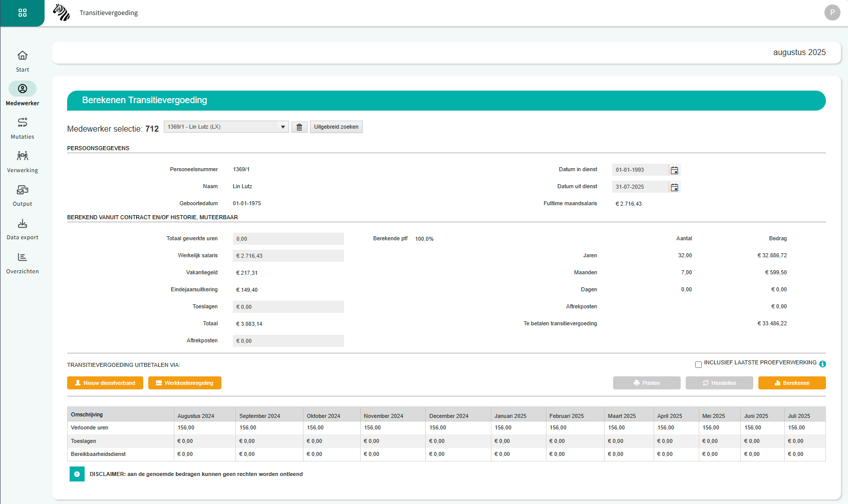The width and height of the screenshot is (848, 504).
Task: Click Uitgebreid zoeken button
Action: [x=336, y=127]
